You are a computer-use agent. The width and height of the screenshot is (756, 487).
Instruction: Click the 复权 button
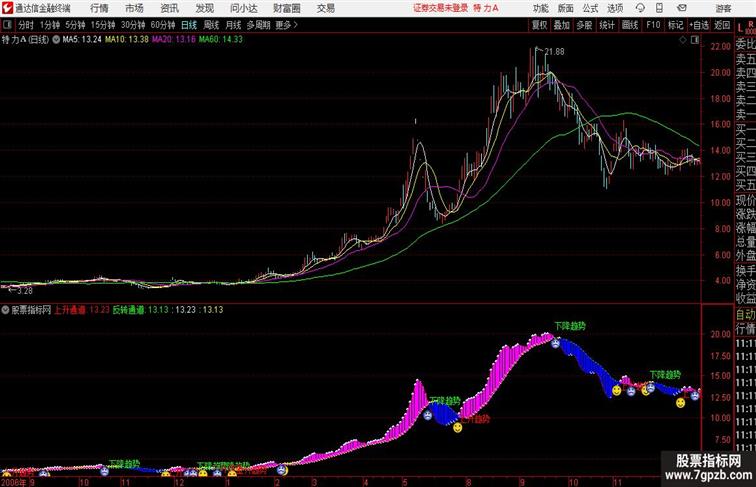540,25
